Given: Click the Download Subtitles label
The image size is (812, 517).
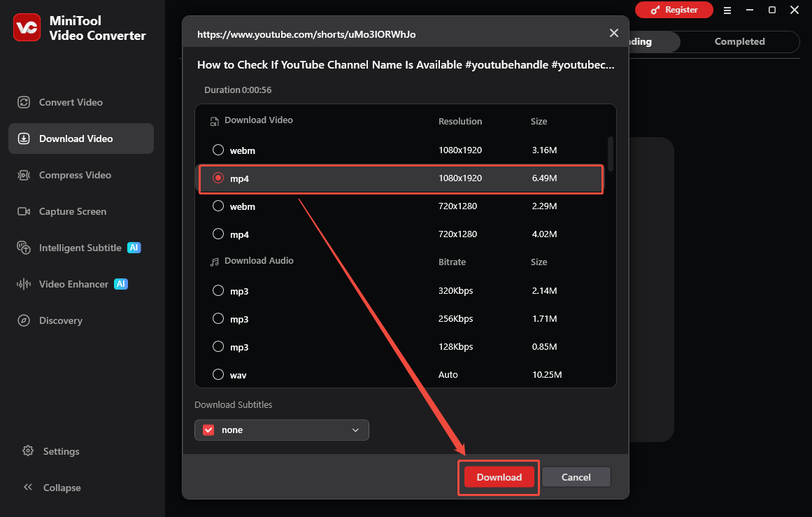Looking at the screenshot, I should pyautogui.click(x=234, y=404).
